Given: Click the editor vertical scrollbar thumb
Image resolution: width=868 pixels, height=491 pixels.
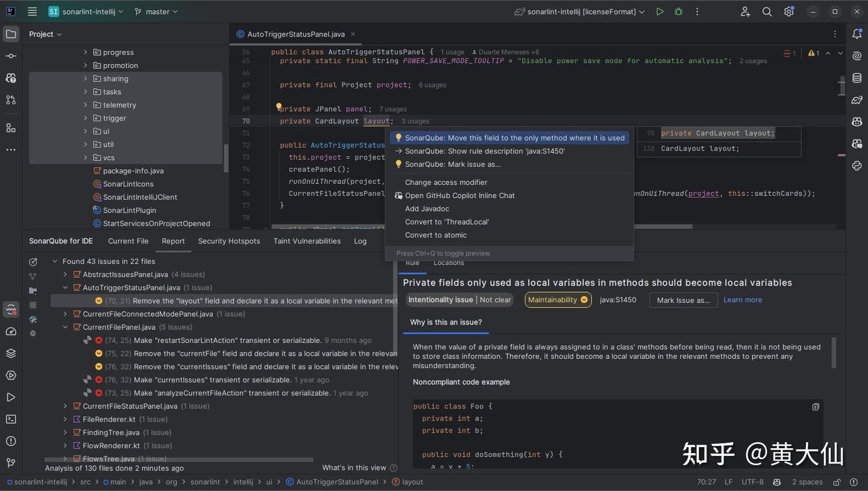Looking at the screenshot, I should [x=841, y=86].
